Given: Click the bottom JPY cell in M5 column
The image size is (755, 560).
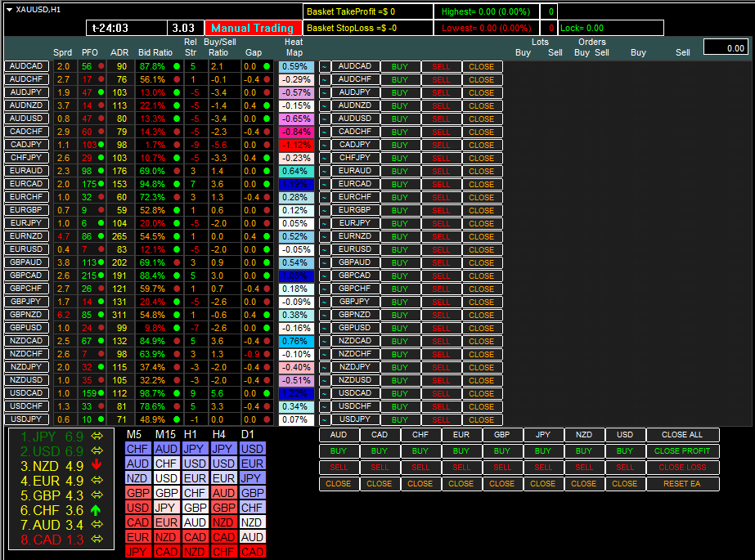Looking at the screenshot, I should point(137,551).
